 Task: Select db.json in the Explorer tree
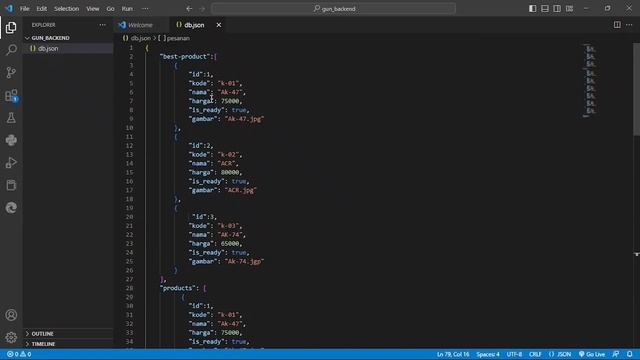[68, 48]
